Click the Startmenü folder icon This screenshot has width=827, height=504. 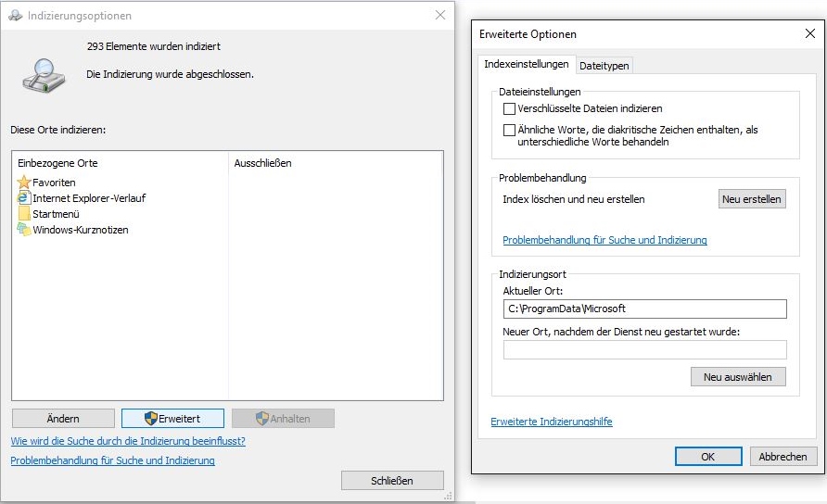[x=24, y=214]
